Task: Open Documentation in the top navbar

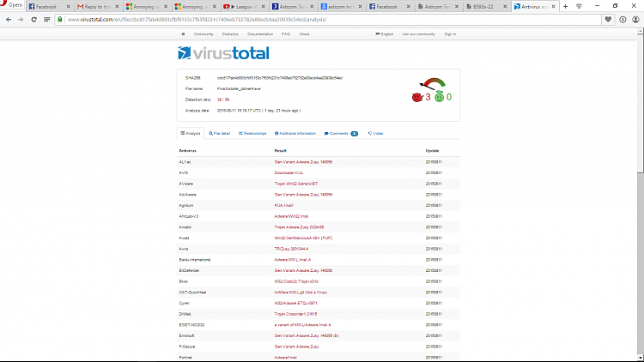Action: click(260, 34)
